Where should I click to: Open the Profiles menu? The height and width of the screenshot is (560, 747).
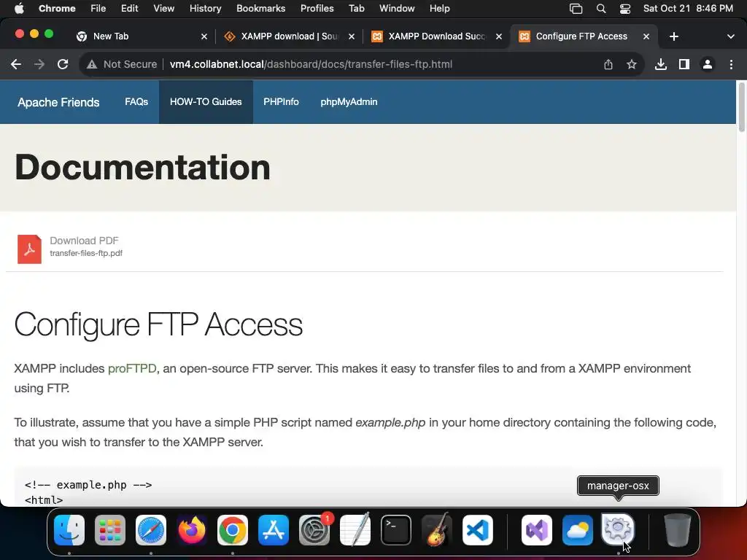[317, 9]
